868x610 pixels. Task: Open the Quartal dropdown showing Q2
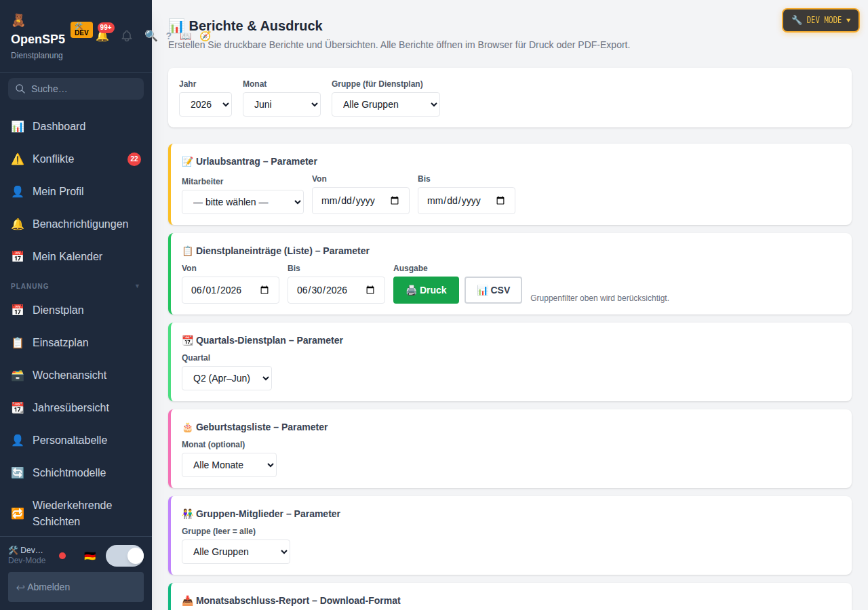click(226, 378)
